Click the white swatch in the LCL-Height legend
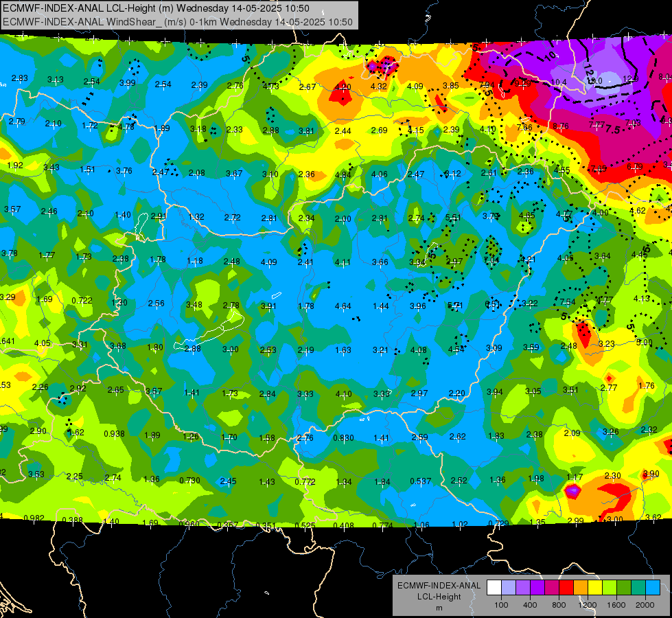The height and width of the screenshot is (618, 672). 494,588
